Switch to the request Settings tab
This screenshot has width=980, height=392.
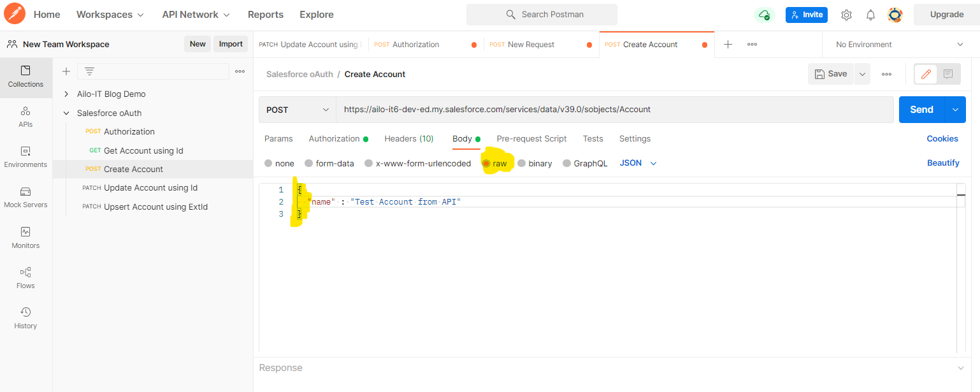635,138
